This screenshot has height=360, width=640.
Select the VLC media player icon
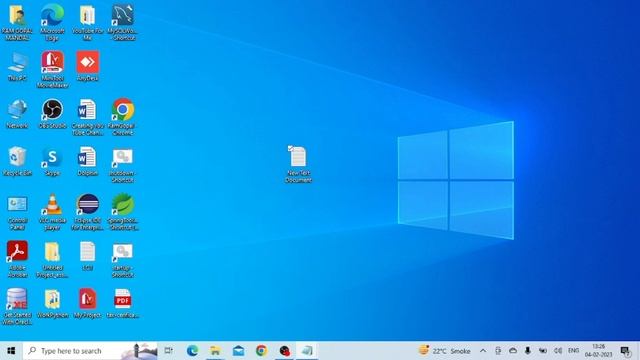click(52, 212)
